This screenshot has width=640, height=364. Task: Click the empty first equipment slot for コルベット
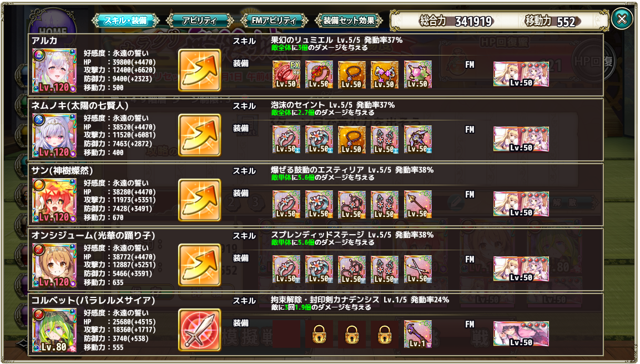[286, 334]
